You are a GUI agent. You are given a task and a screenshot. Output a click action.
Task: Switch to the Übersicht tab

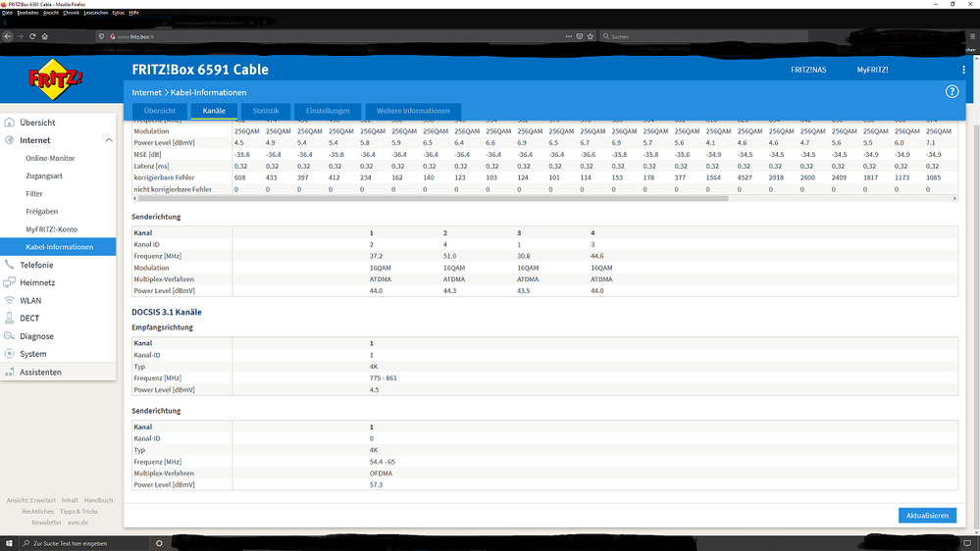(159, 111)
